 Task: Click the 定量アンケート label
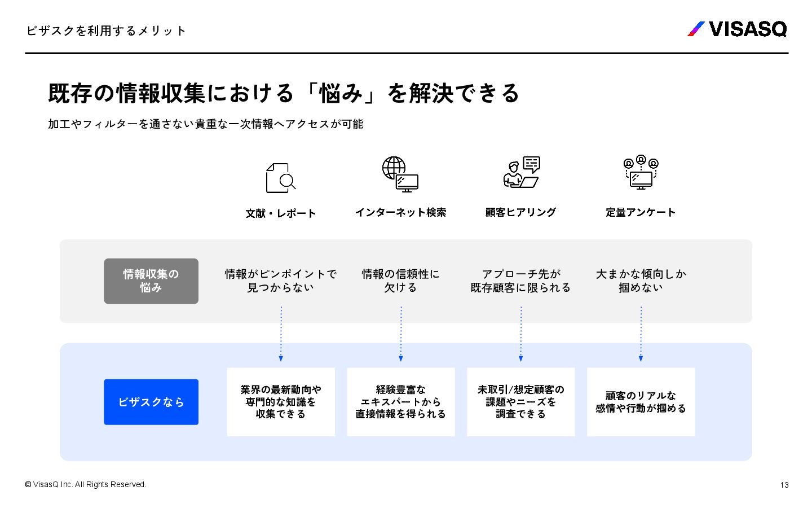point(641,212)
